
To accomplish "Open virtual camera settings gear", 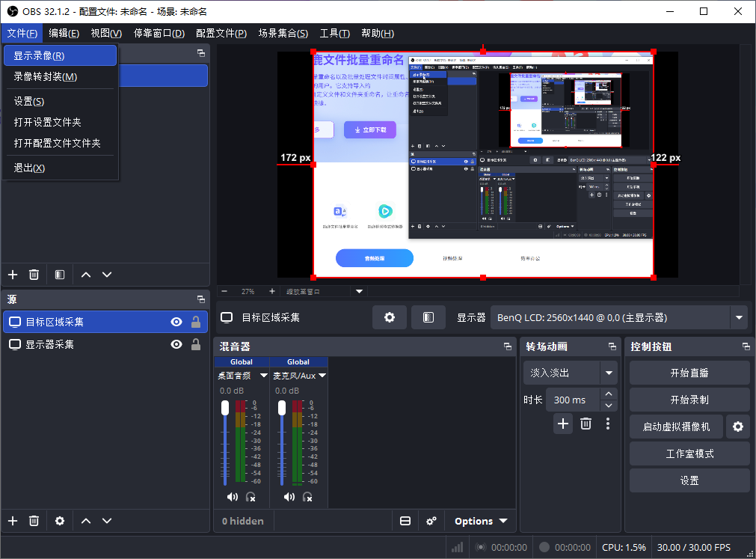I will pyautogui.click(x=738, y=427).
